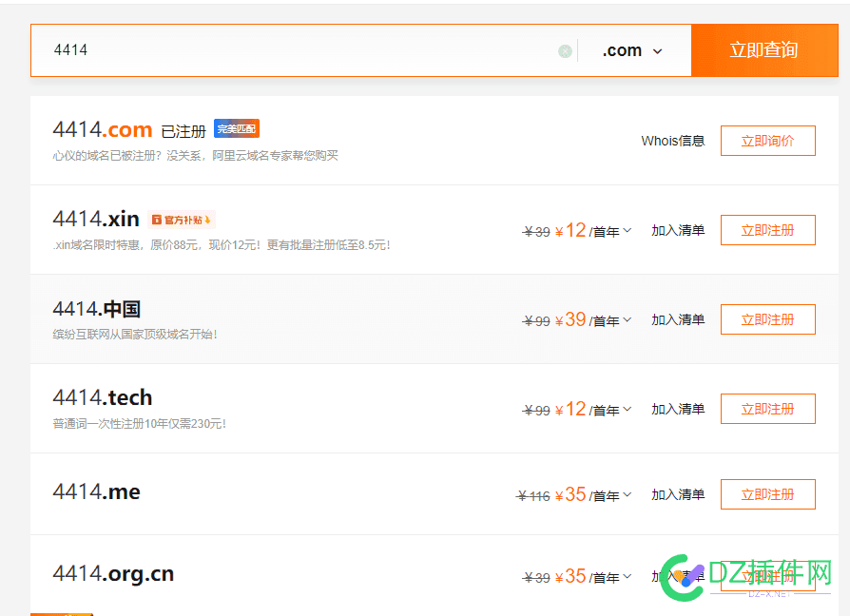Click the ¥35 price for 4414.org.cn
850x616 pixels.
click(x=570, y=576)
